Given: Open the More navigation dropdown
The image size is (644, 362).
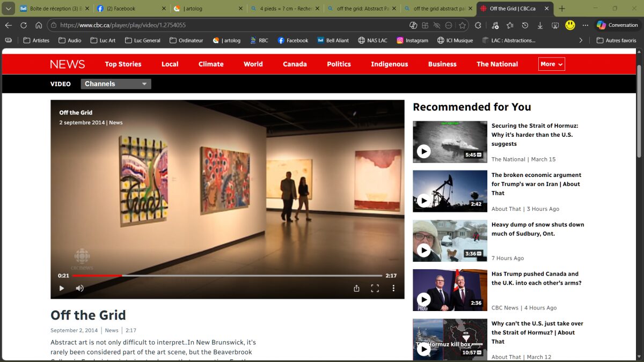Looking at the screenshot, I should click(x=551, y=64).
